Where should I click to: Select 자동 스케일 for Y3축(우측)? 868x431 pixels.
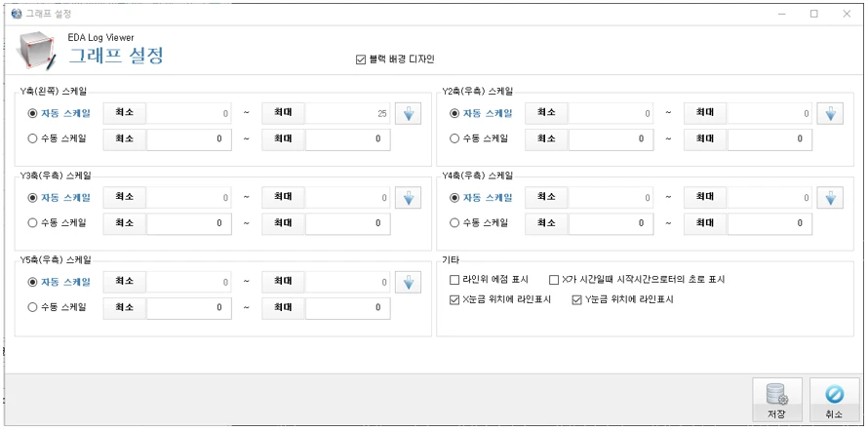[59, 198]
